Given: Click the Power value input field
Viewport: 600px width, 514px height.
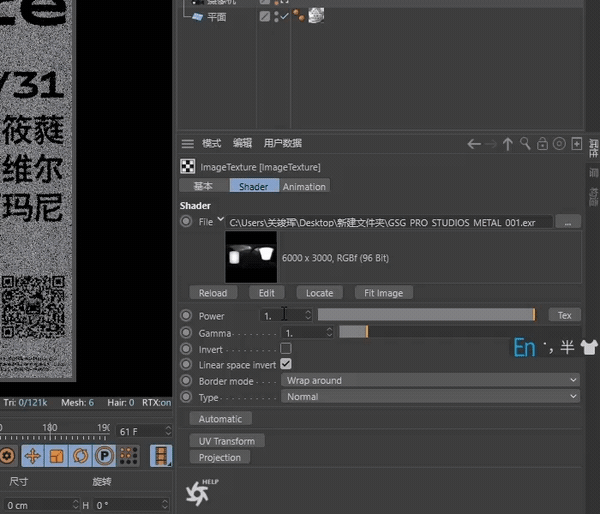Looking at the screenshot, I should tap(282, 315).
